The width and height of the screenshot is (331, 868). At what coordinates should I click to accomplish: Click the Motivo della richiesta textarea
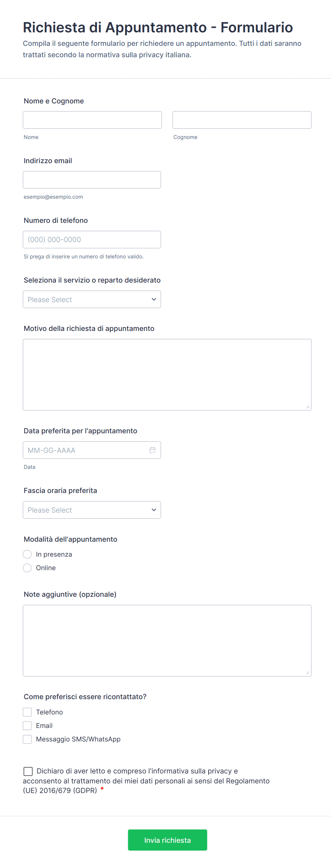167,374
